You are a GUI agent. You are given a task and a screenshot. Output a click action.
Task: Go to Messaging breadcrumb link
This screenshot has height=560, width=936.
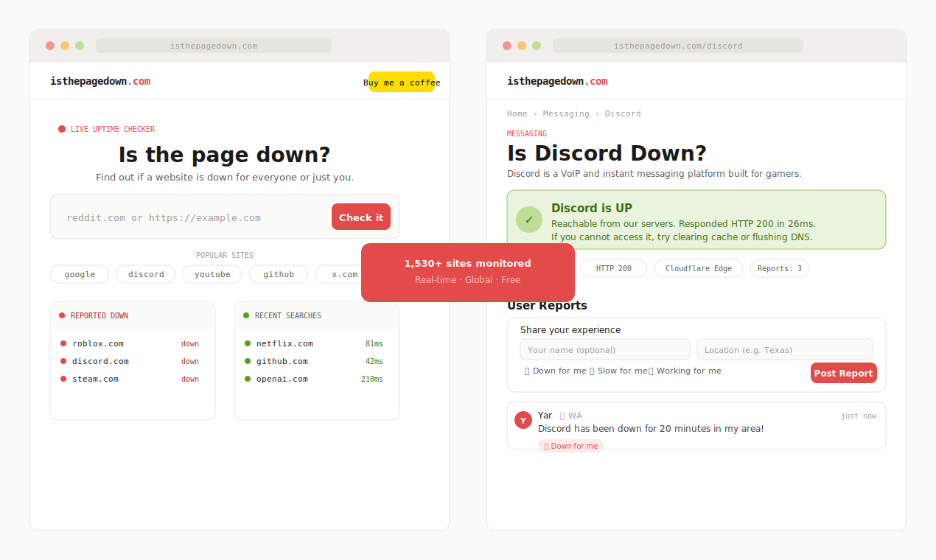click(x=566, y=113)
